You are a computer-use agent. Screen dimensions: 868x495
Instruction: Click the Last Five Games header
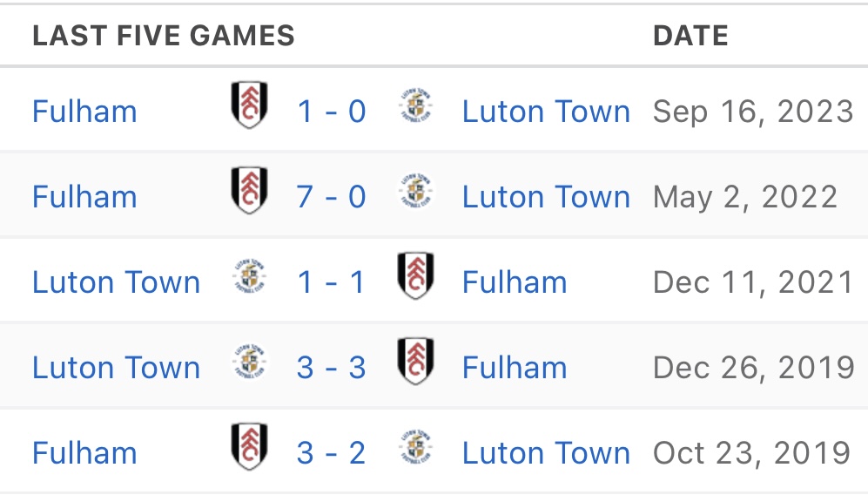tap(164, 36)
